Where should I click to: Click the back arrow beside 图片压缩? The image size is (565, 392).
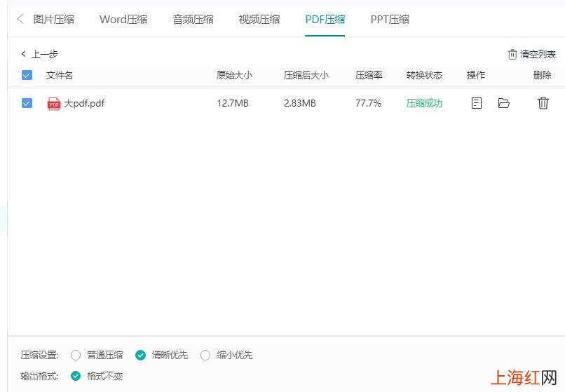click(x=20, y=19)
